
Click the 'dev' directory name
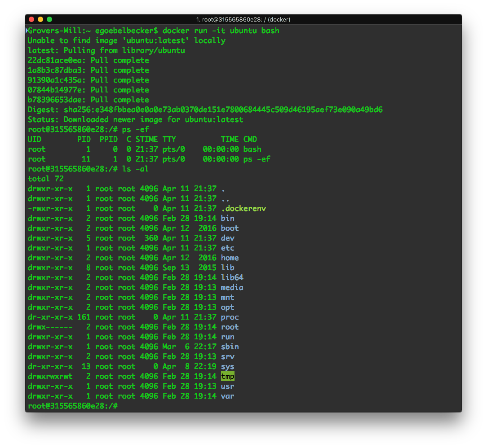(228, 238)
